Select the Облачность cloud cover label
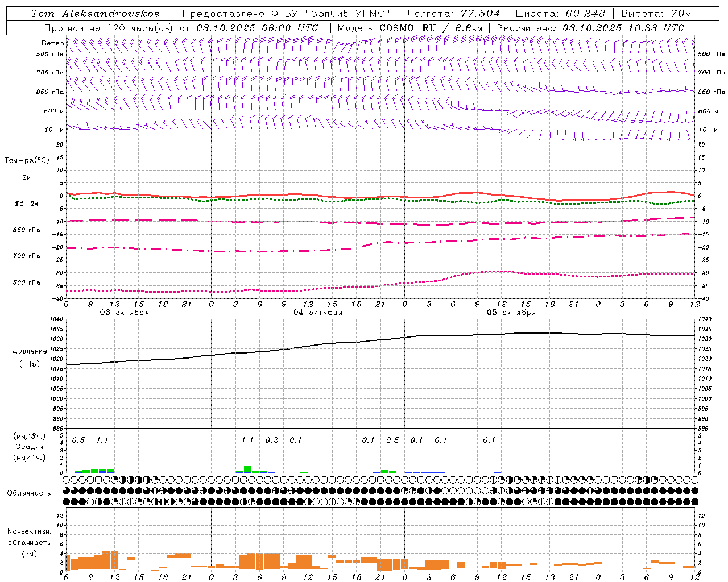Viewport: 728px width, 582px height. pyautogui.click(x=28, y=493)
